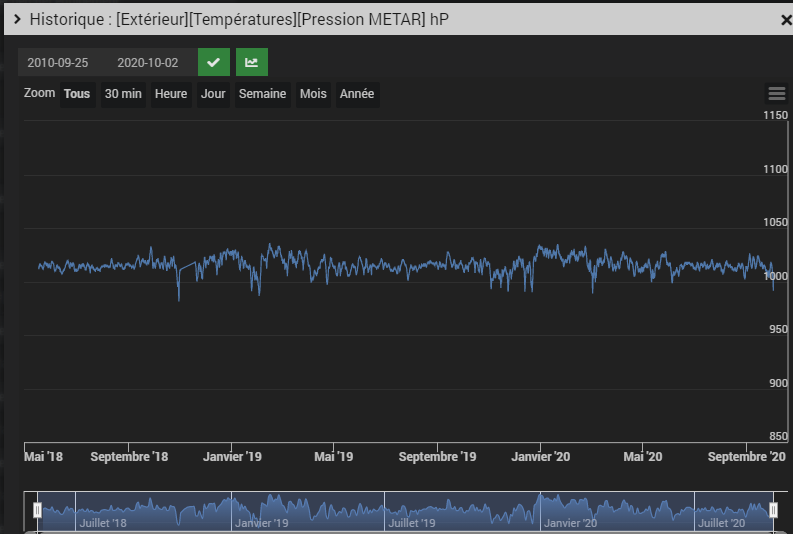This screenshot has width=793, height=534.
Task: Click the right navigator range handle
Action: point(773,510)
